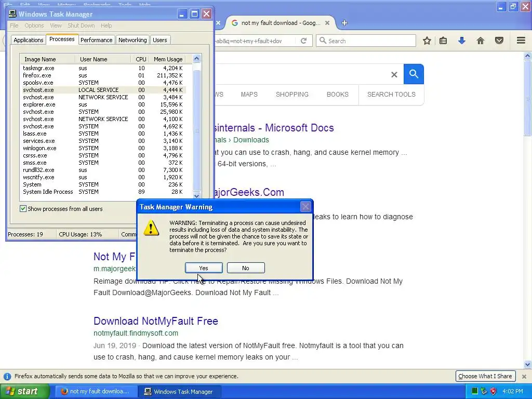
Task: Click the Firefox info notification icon
Action: [7, 376]
